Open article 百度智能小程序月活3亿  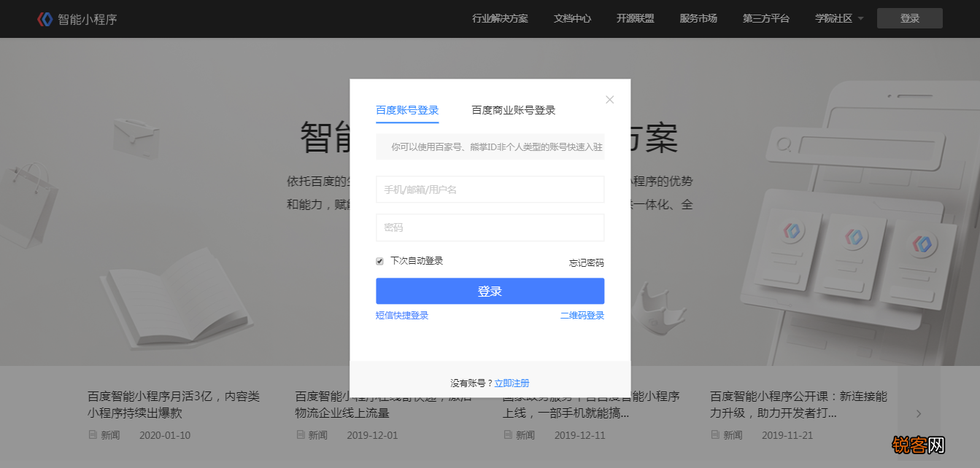click(x=174, y=405)
